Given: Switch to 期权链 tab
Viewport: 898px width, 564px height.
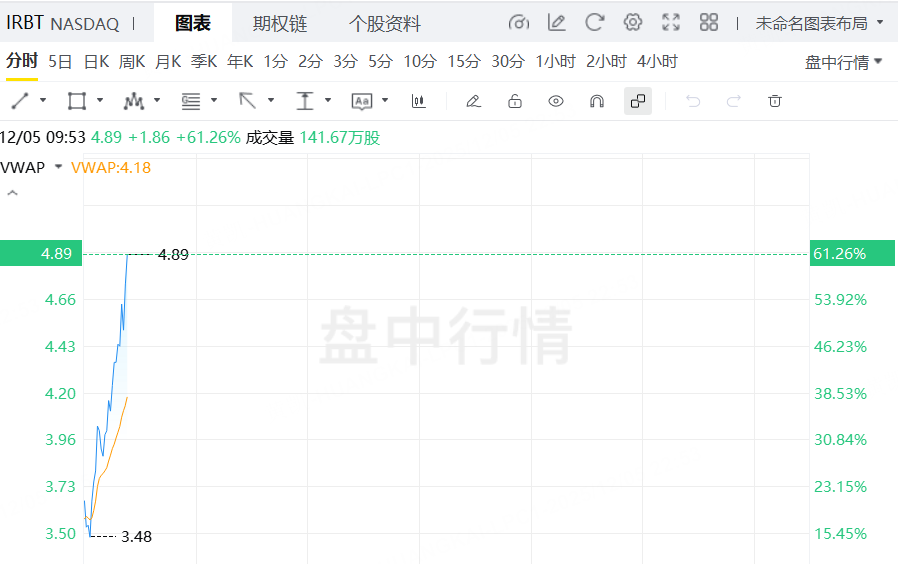Looking at the screenshot, I should pos(280,23).
